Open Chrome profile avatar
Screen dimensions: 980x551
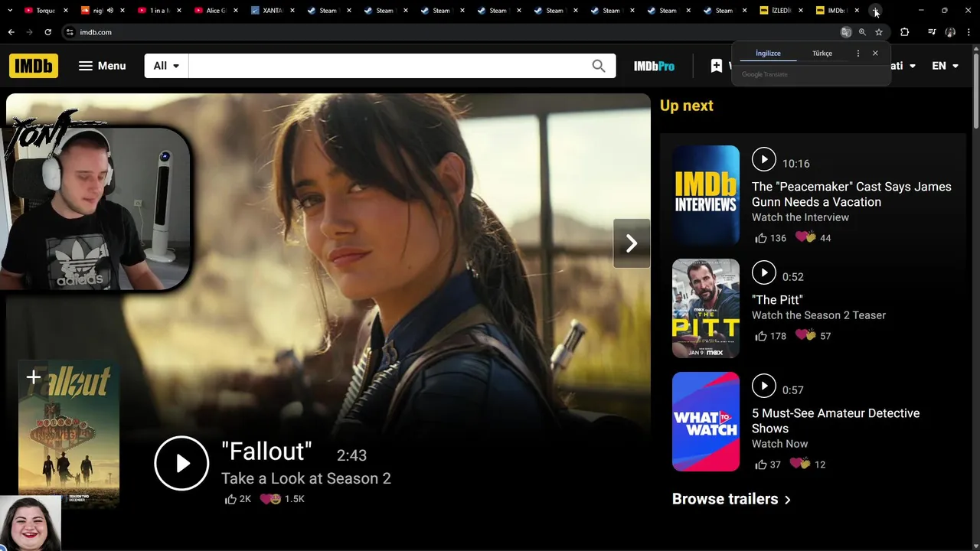point(950,32)
